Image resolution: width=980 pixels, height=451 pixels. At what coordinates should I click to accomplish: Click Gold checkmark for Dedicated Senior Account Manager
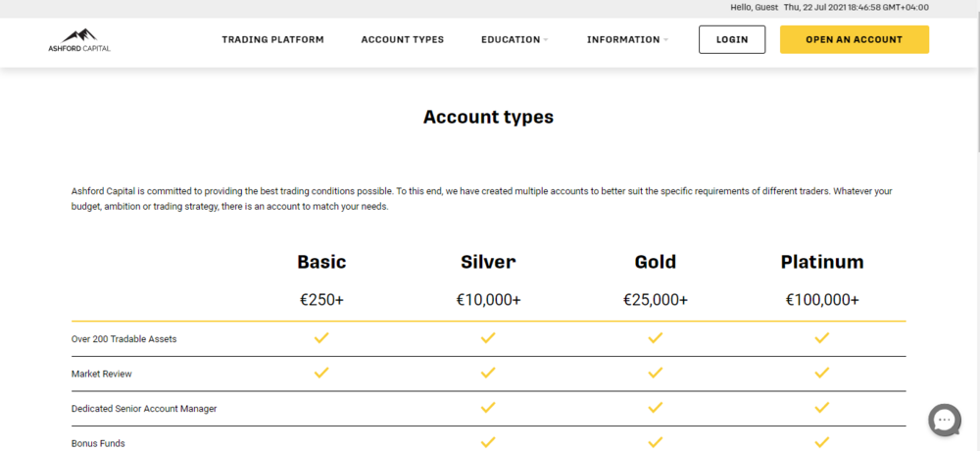656,408
